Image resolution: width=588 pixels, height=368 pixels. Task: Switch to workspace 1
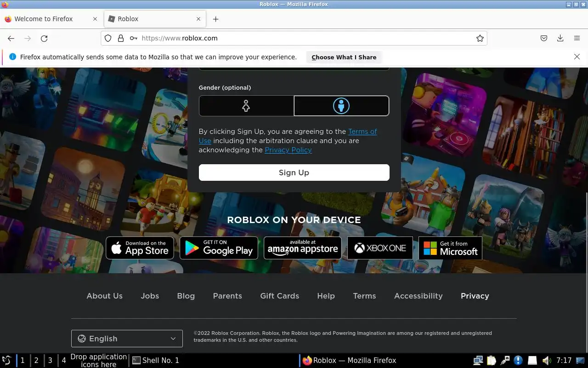(x=23, y=360)
